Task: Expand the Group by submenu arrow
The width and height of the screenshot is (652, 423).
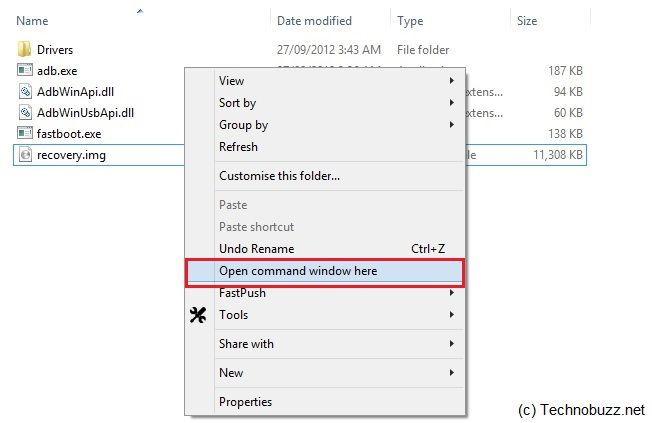Action: pos(452,124)
